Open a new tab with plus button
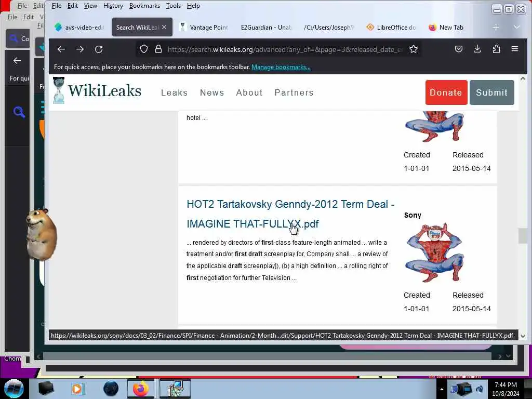 click(496, 27)
